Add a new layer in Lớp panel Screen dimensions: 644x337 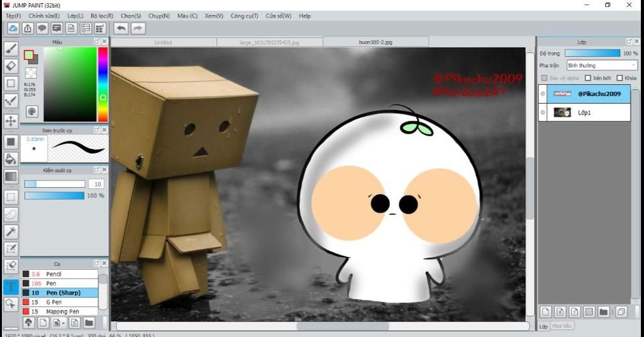pyautogui.click(x=545, y=312)
